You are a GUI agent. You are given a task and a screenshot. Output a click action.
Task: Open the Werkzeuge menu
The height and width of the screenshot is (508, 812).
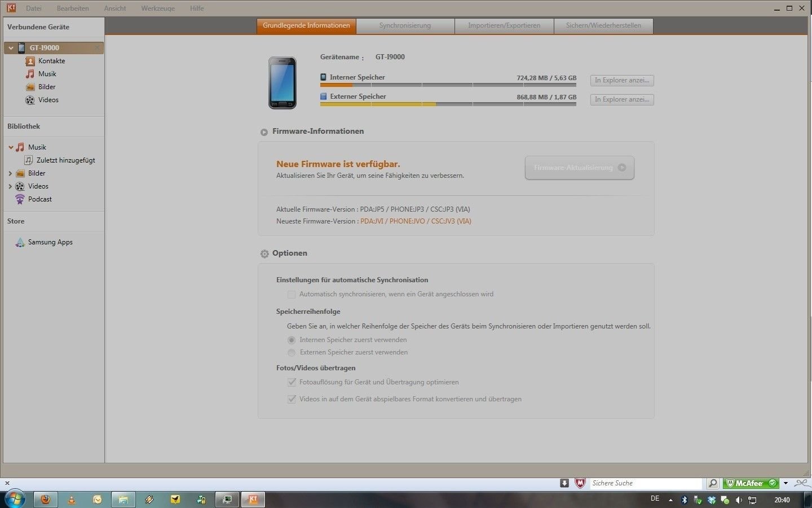tap(158, 8)
